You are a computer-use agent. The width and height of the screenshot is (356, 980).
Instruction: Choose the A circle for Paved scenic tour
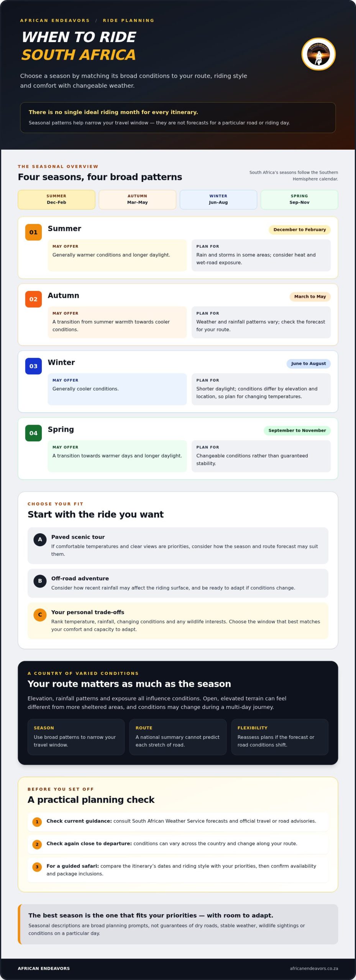40,539
